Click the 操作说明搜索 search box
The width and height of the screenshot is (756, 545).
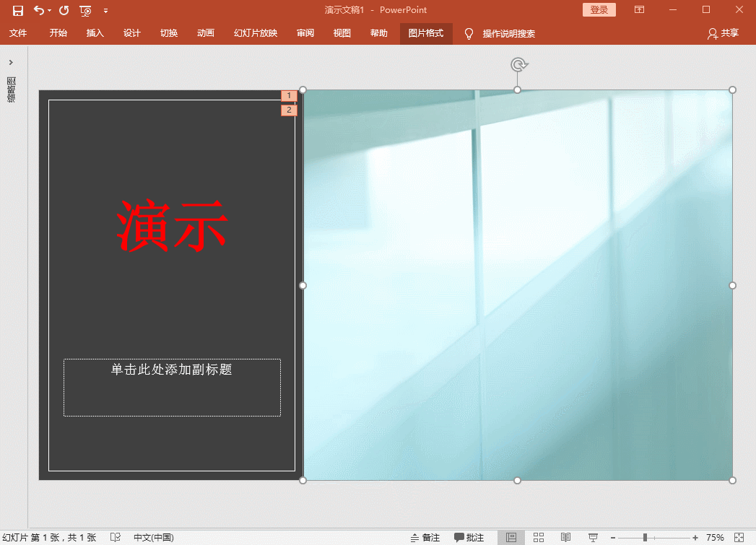click(508, 34)
